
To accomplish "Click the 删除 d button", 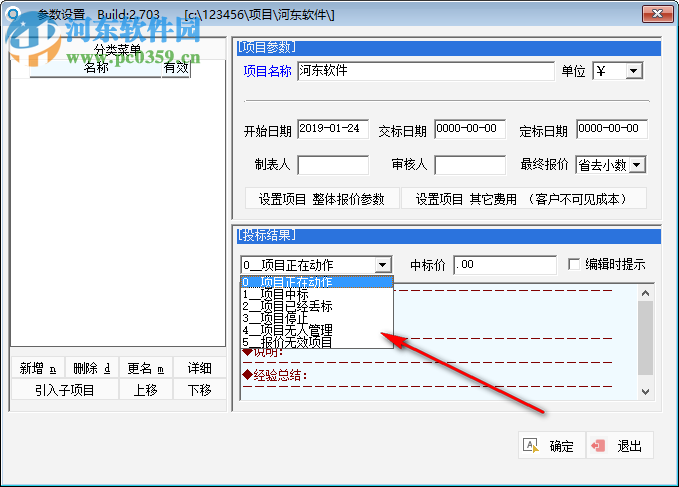I will pos(91,368).
